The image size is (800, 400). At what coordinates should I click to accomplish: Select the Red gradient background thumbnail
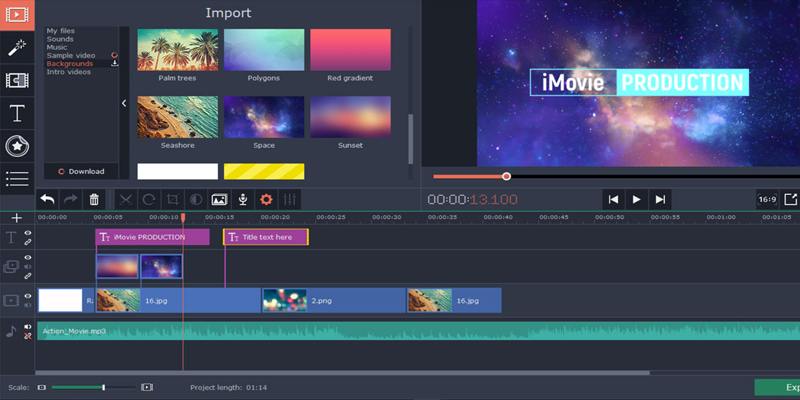pyautogui.click(x=351, y=49)
